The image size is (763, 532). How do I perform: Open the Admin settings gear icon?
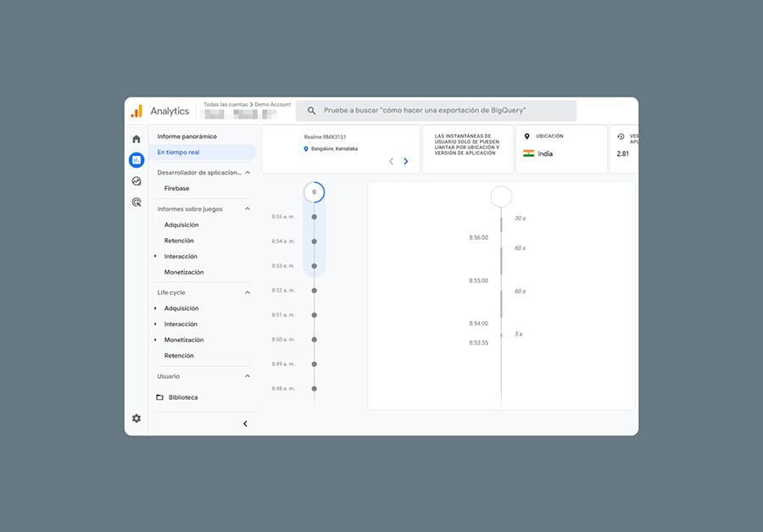[x=136, y=418]
